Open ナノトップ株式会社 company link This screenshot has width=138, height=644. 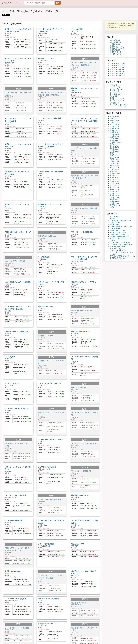[x=12, y=384]
